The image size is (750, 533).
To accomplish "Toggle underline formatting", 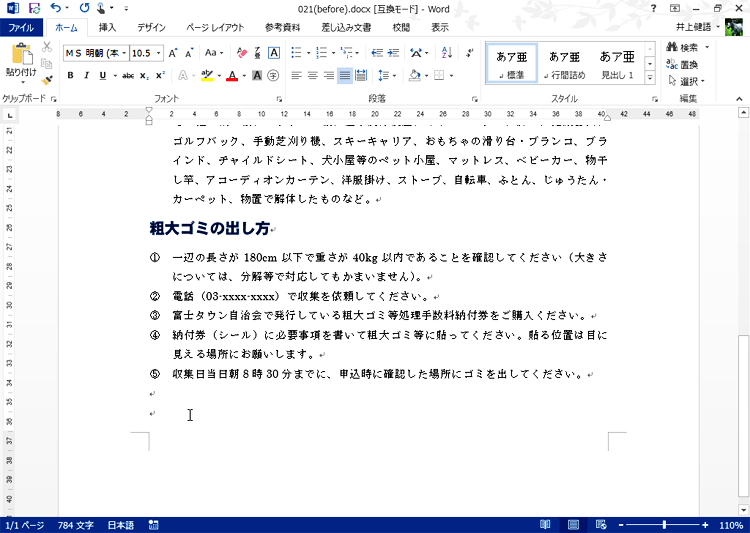I will (x=102, y=76).
